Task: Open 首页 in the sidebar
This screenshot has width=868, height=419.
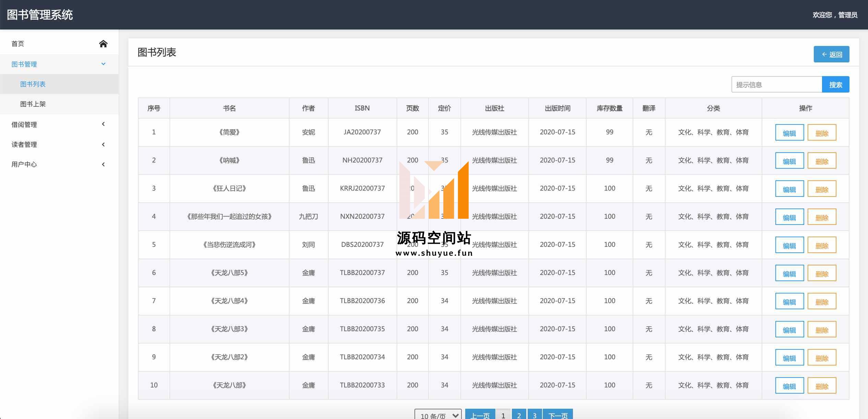Action: click(59, 44)
